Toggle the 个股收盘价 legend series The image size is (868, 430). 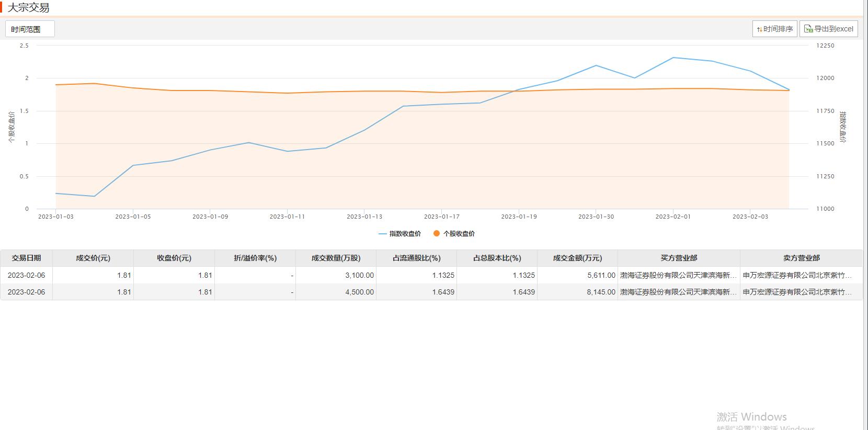coord(454,234)
